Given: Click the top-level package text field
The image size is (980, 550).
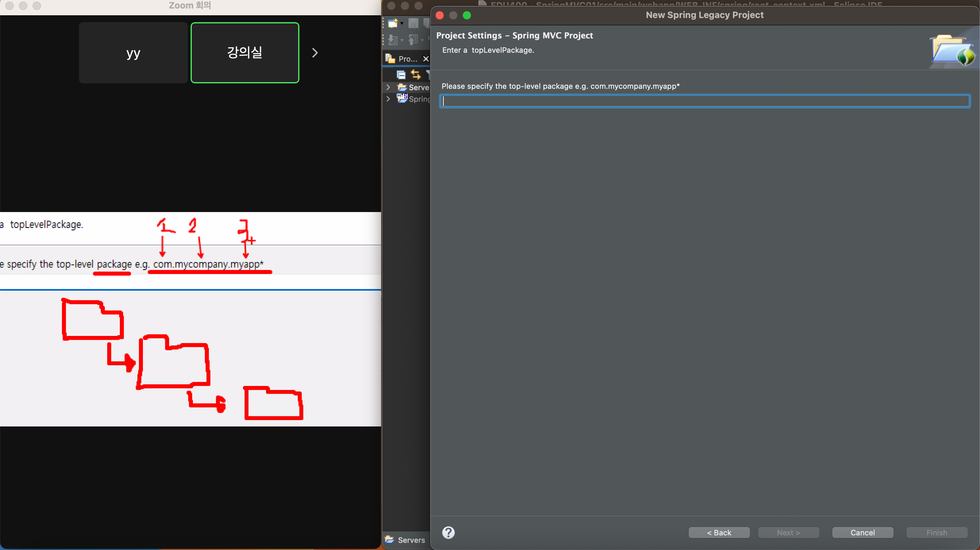Looking at the screenshot, I should 705,101.
